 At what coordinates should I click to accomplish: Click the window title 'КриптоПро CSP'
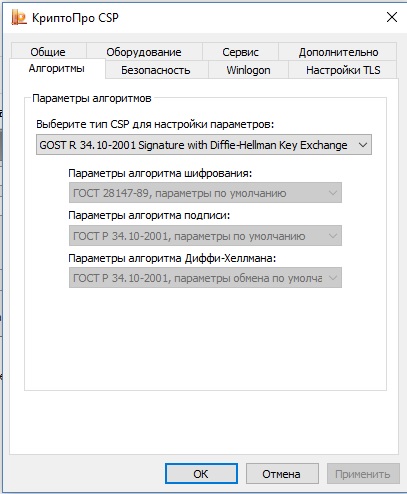(x=75, y=17)
